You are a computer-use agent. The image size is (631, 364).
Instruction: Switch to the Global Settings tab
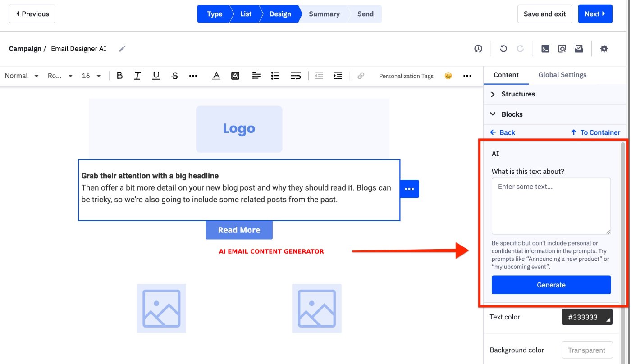[562, 75]
